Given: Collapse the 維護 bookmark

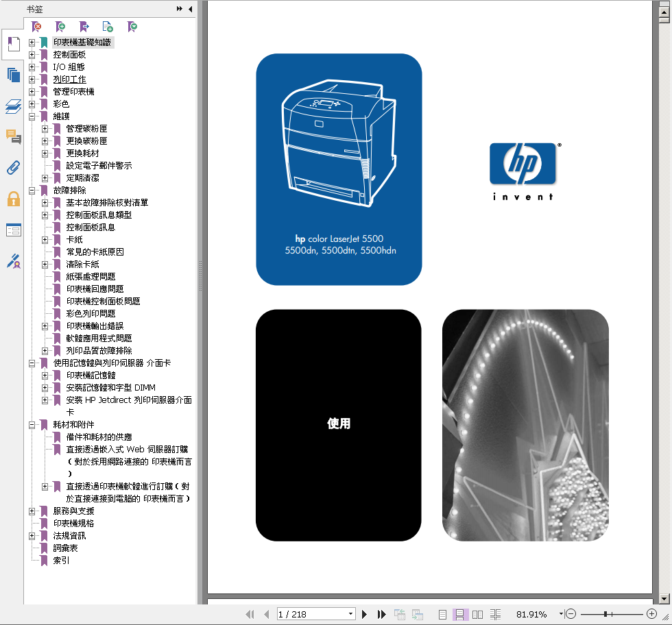Looking at the screenshot, I should pyautogui.click(x=32, y=117).
